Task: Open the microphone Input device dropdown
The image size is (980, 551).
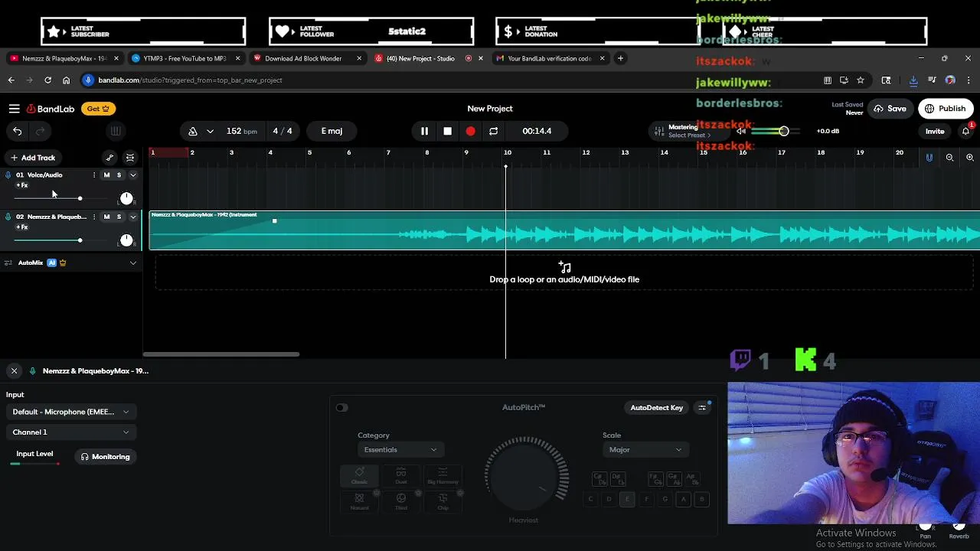Action: [70, 412]
